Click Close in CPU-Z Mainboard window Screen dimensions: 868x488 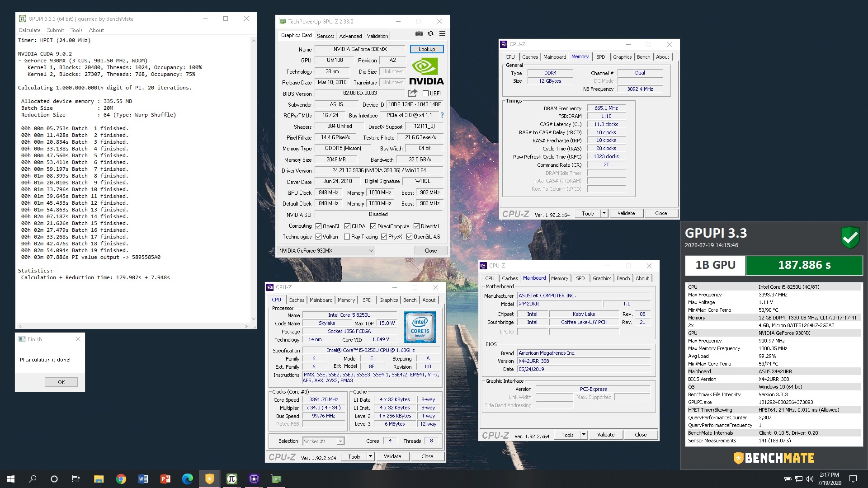[x=641, y=435]
